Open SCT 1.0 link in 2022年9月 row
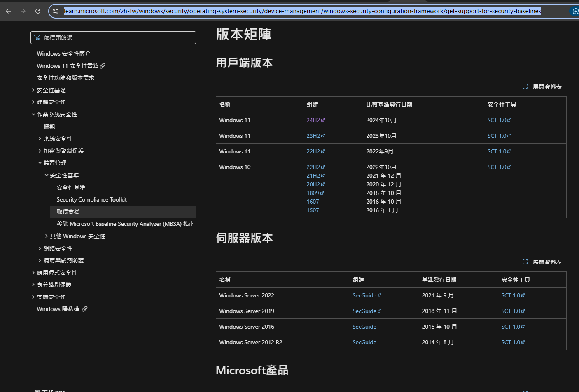The height and width of the screenshot is (392, 579). (499, 151)
